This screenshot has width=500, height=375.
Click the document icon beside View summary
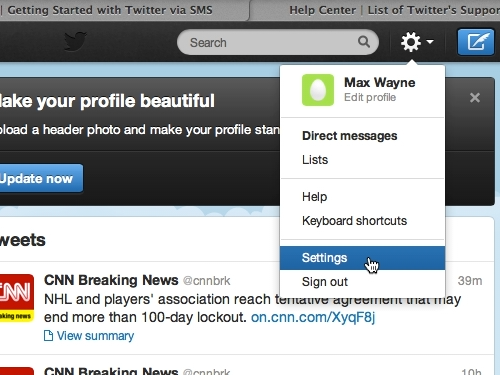click(48, 336)
